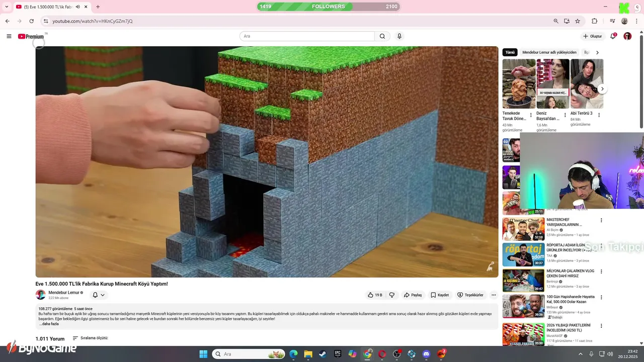Open Steam from the taskbar
This screenshot has height=362, width=644.
coord(323,354)
